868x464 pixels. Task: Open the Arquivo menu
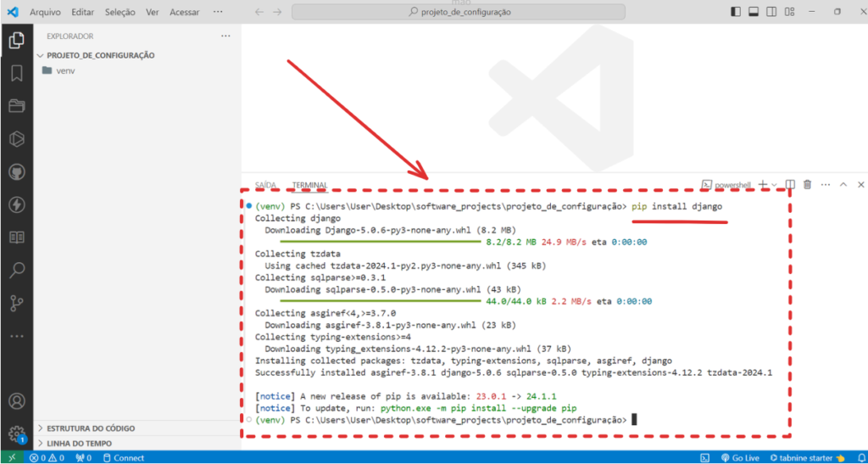tap(45, 12)
